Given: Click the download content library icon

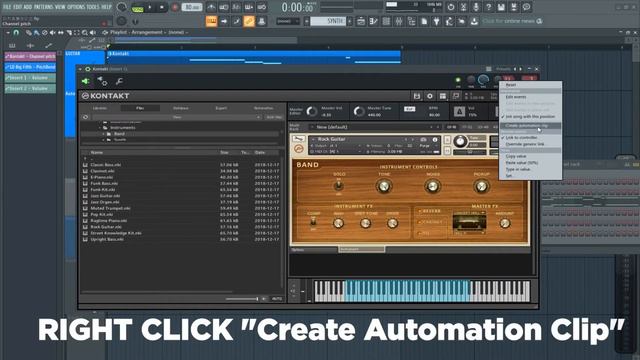Looking at the screenshot, I should click(474, 21).
